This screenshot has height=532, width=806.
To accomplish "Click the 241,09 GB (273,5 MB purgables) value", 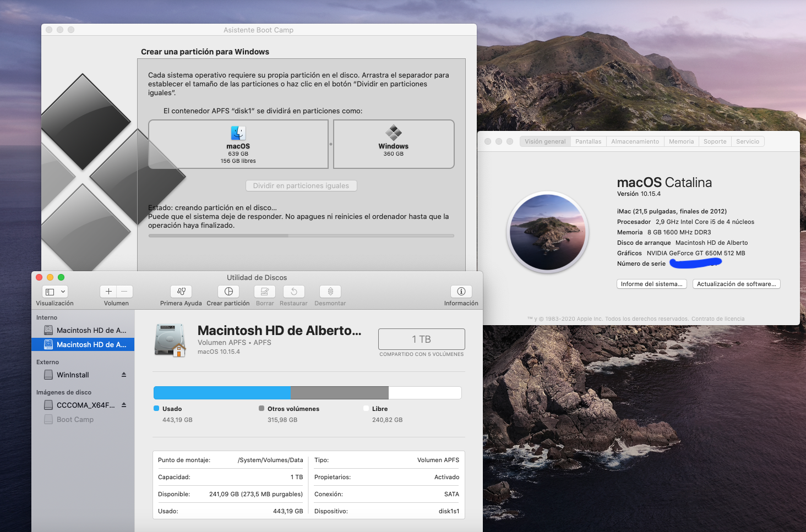I will pyautogui.click(x=256, y=494).
